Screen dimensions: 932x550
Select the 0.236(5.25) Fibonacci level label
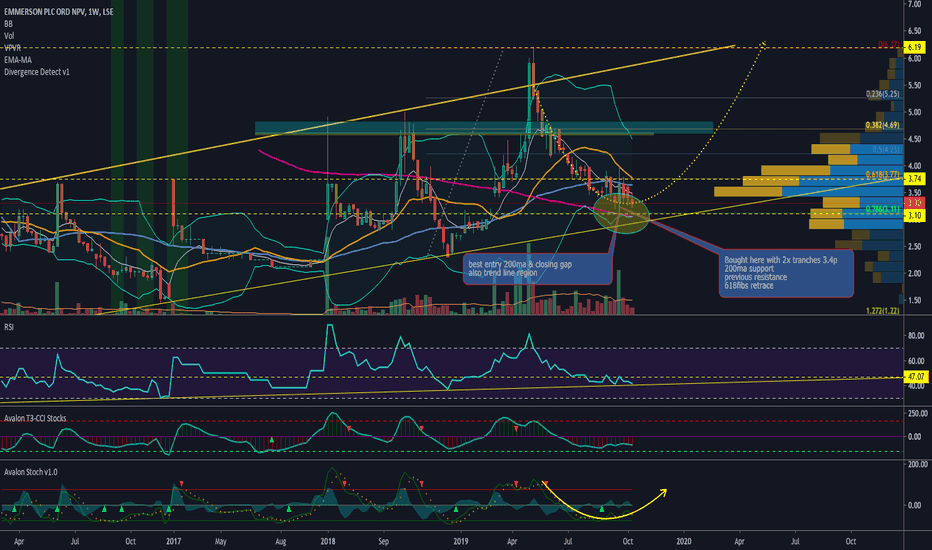point(883,94)
